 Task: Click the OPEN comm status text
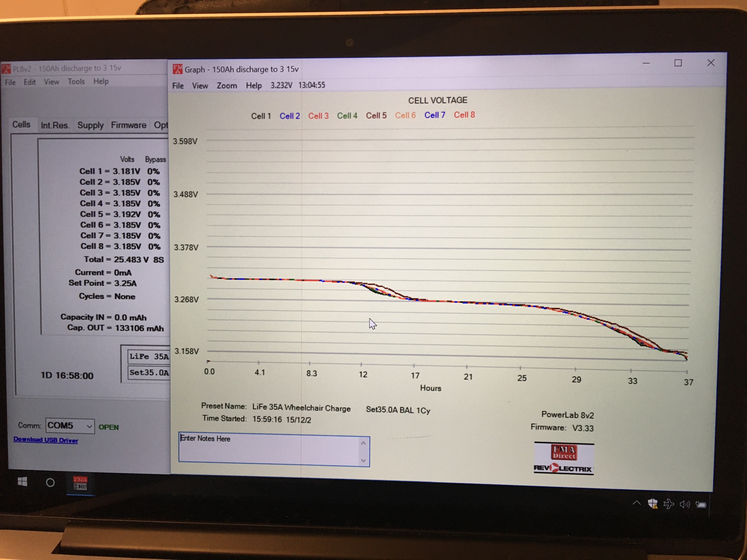tap(108, 427)
